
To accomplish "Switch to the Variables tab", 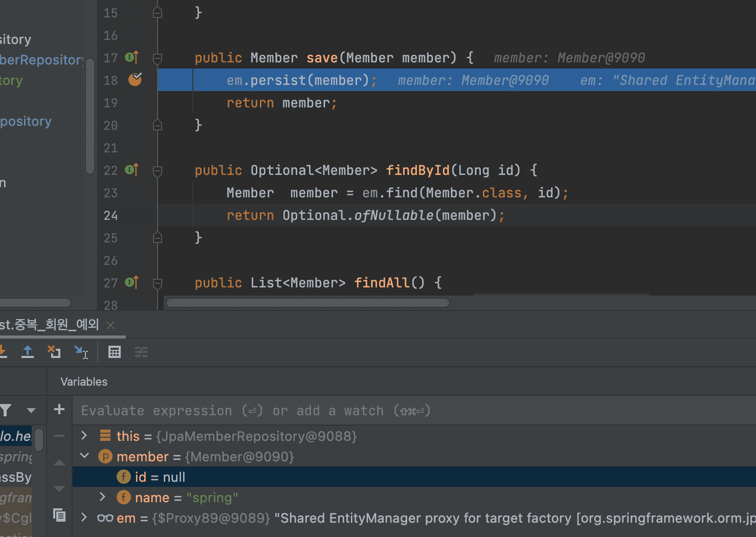I will click(x=84, y=382).
